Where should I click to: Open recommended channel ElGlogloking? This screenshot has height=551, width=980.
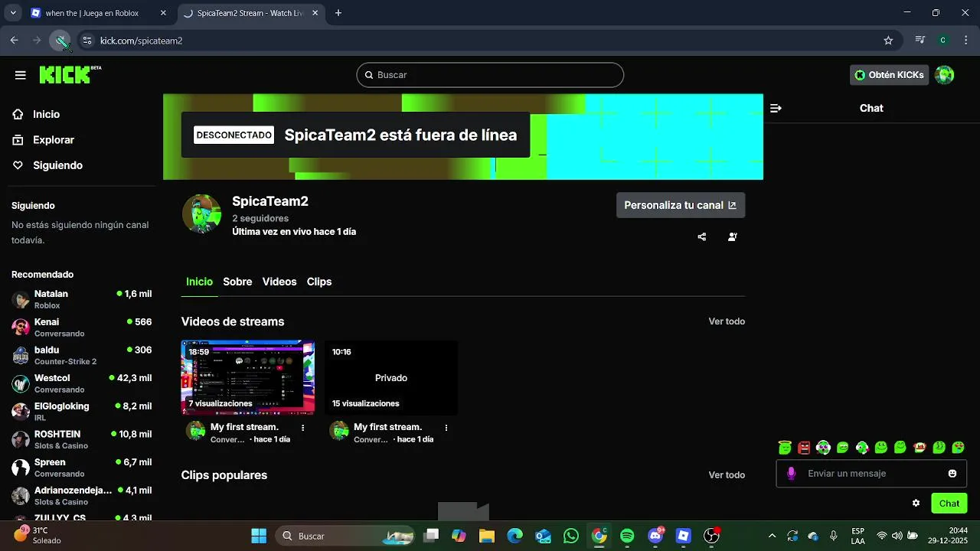point(81,412)
